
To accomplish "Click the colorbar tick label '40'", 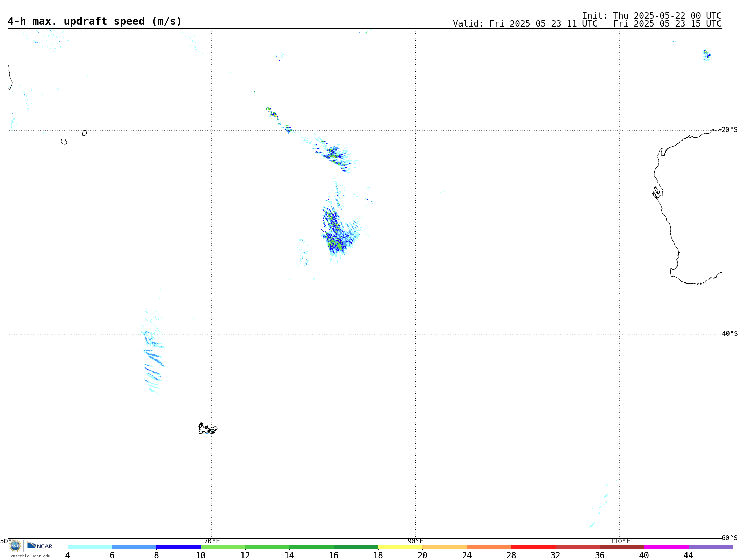I will pos(644,555).
